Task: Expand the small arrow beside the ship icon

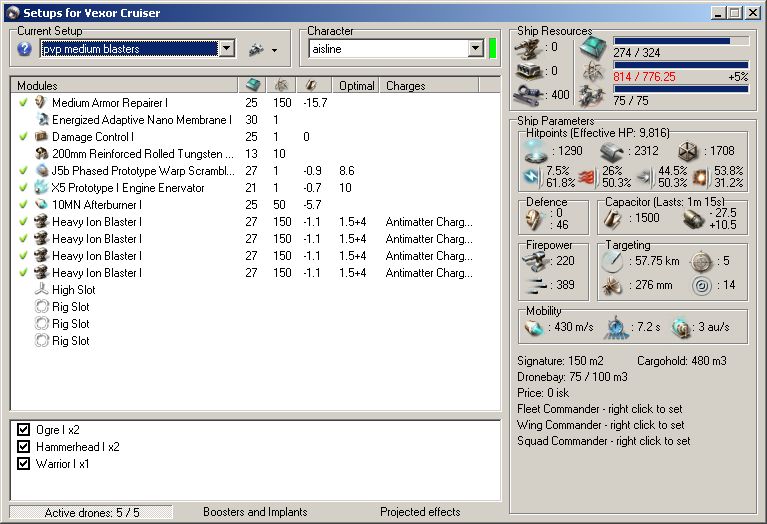Action: pos(274,50)
